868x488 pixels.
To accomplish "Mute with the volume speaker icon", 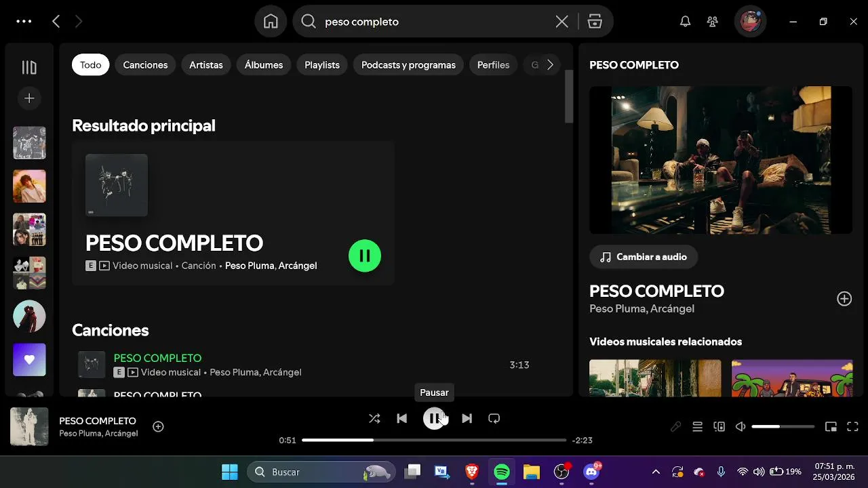I will (x=741, y=426).
